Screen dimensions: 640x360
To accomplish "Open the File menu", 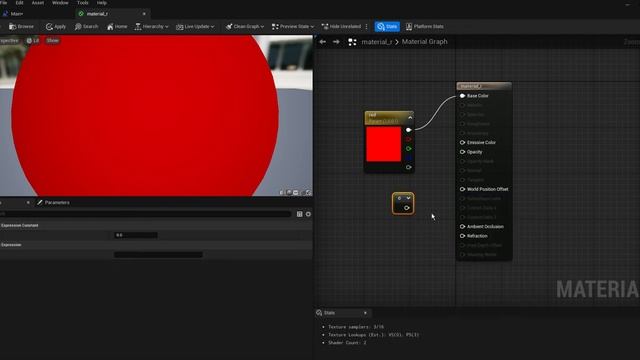I will (x=4, y=3).
